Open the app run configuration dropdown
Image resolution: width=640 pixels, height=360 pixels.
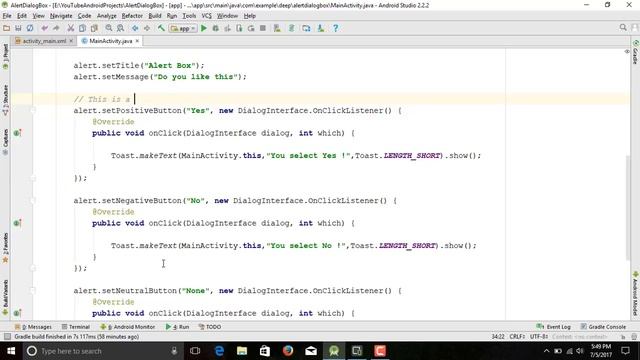click(183, 28)
